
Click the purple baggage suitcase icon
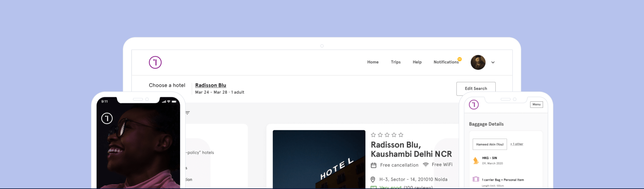pyautogui.click(x=476, y=179)
